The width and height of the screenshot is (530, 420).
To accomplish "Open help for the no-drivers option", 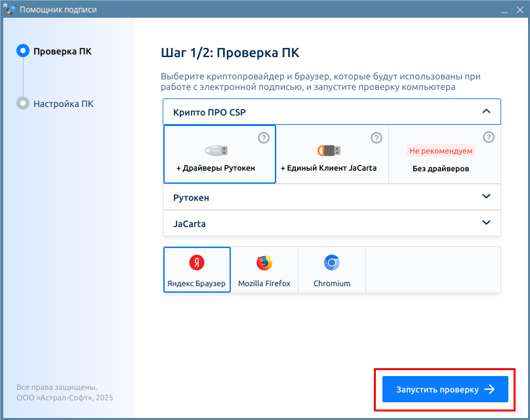I will 489,137.
